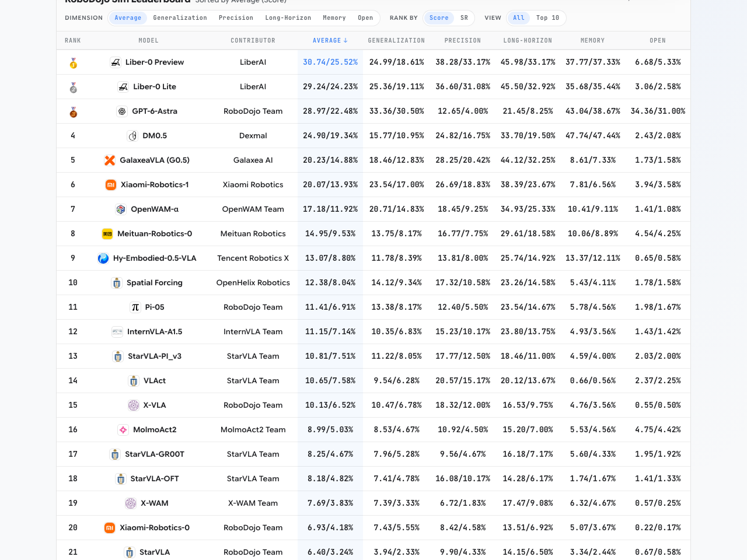Open the Meituan-Robotics-0 model name
The width and height of the screenshot is (747, 560).
[x=155, y=234]
